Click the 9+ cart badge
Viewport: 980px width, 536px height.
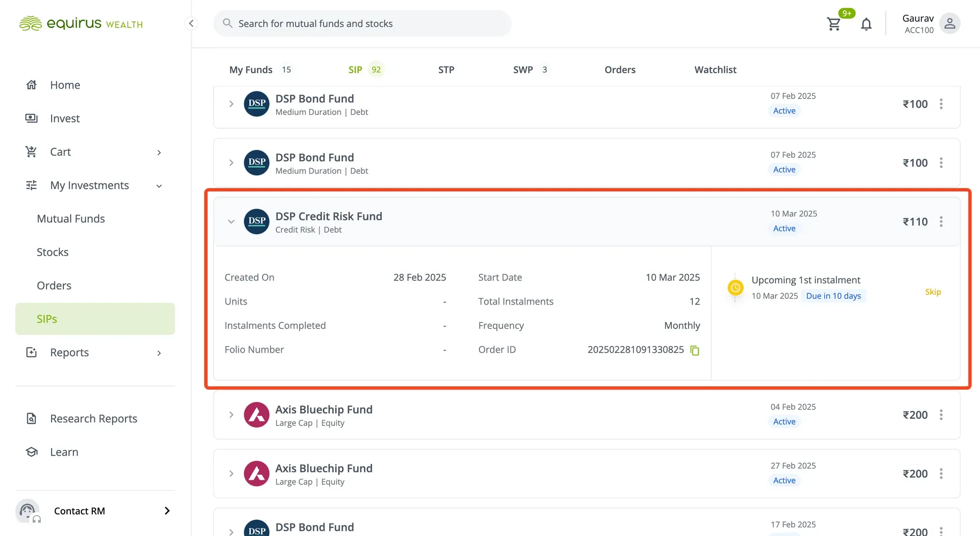pos(846,13)
